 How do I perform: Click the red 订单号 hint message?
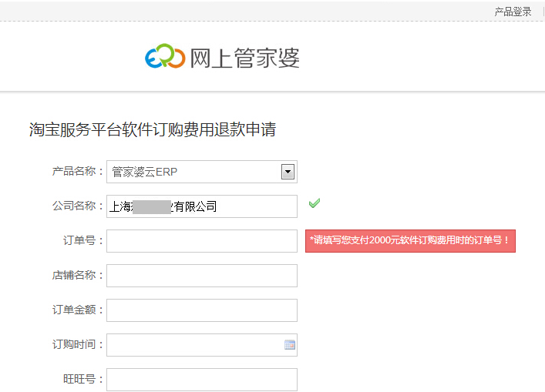point(410,240)
